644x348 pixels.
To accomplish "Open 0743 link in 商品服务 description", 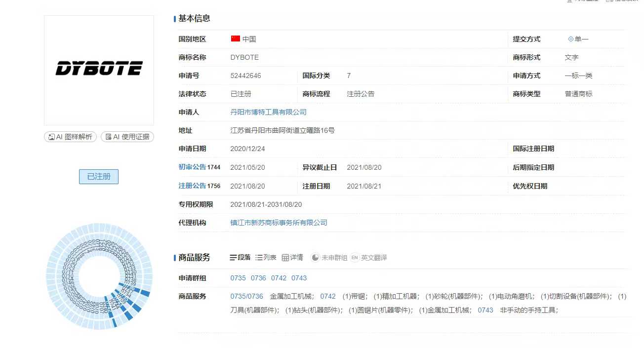I will [485, 310].
